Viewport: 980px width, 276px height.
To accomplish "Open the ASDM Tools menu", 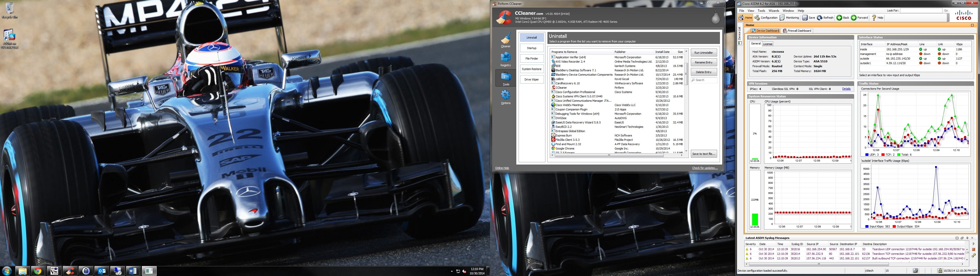I will [761, 11].
